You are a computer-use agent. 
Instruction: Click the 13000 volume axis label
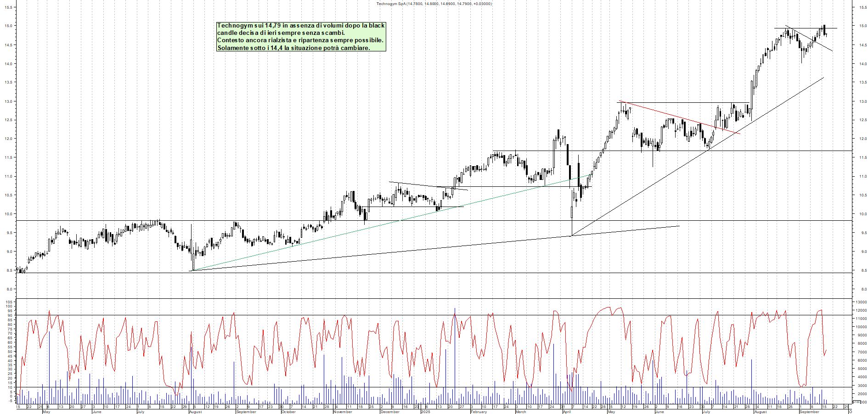click(861, 302)
